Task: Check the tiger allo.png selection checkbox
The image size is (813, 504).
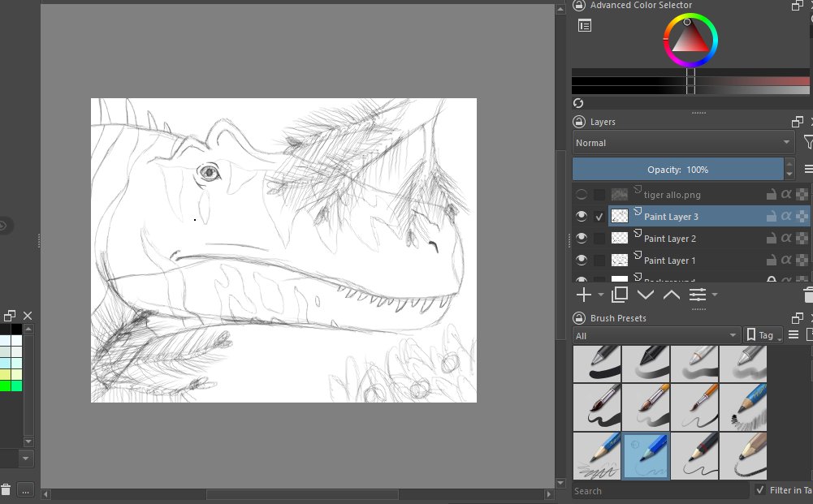Action: pos(599,195)
